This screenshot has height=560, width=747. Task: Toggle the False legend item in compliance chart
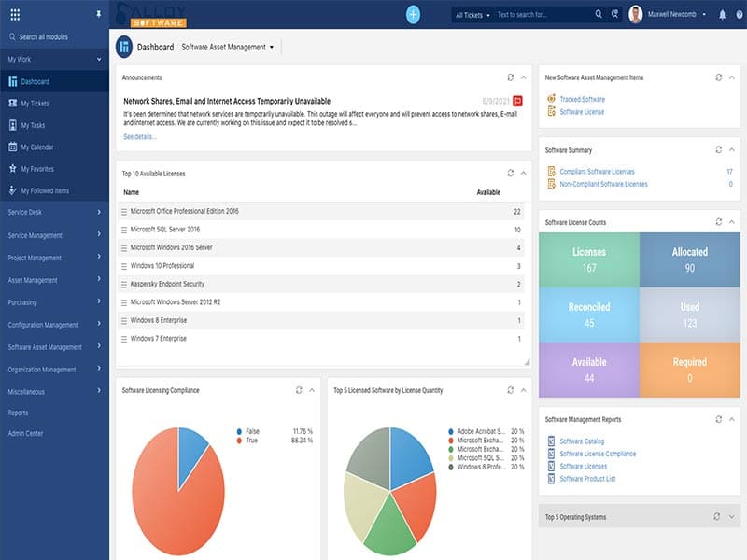(x=251, y=431)
